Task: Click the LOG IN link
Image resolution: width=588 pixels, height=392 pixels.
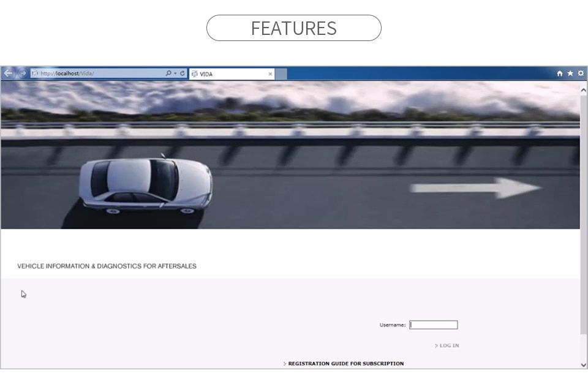Action: [448, 346]
